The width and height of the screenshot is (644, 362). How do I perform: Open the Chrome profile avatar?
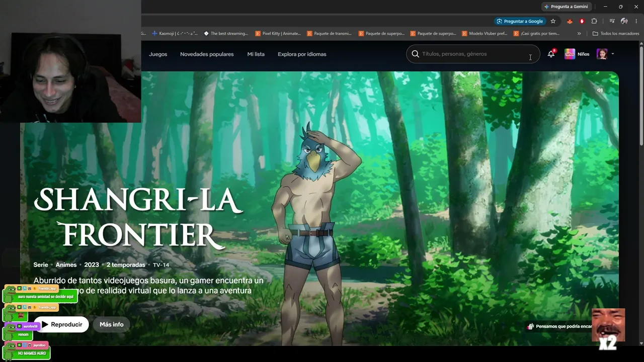(624, 21)
